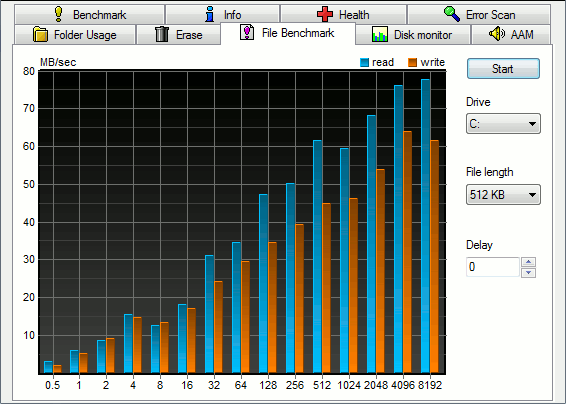
Task: Click the yellow Folder Usage folder icon
Action: (40, 34)
